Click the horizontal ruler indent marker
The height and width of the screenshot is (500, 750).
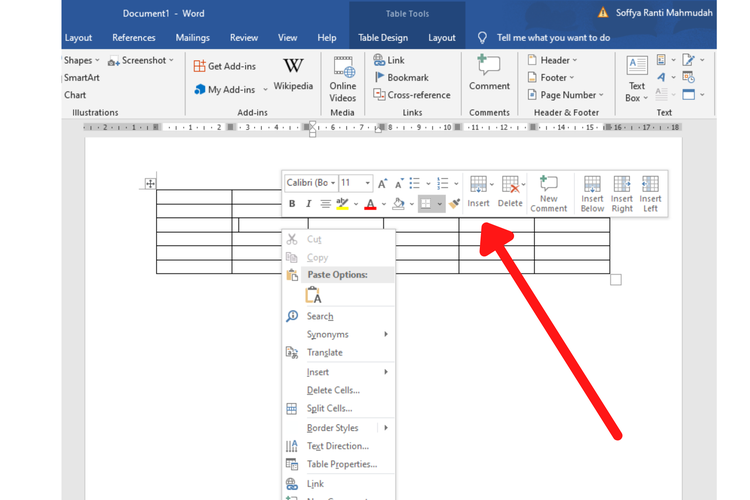tap(312, 129)
